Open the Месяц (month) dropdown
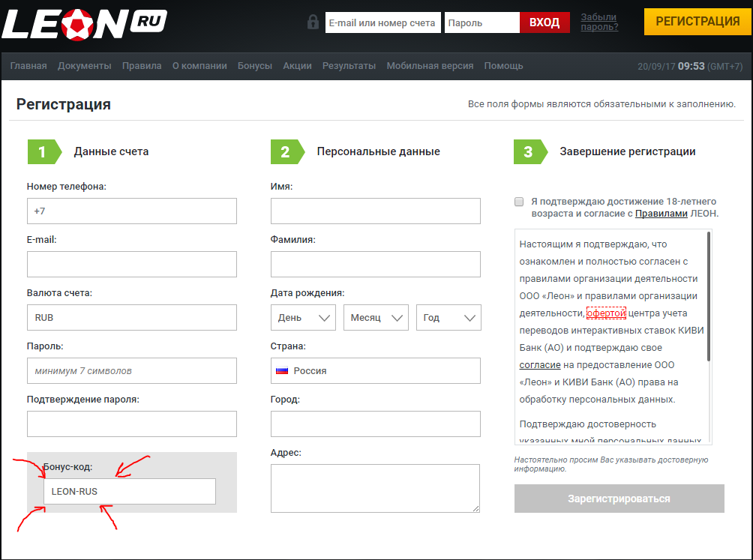 [376, 318]
